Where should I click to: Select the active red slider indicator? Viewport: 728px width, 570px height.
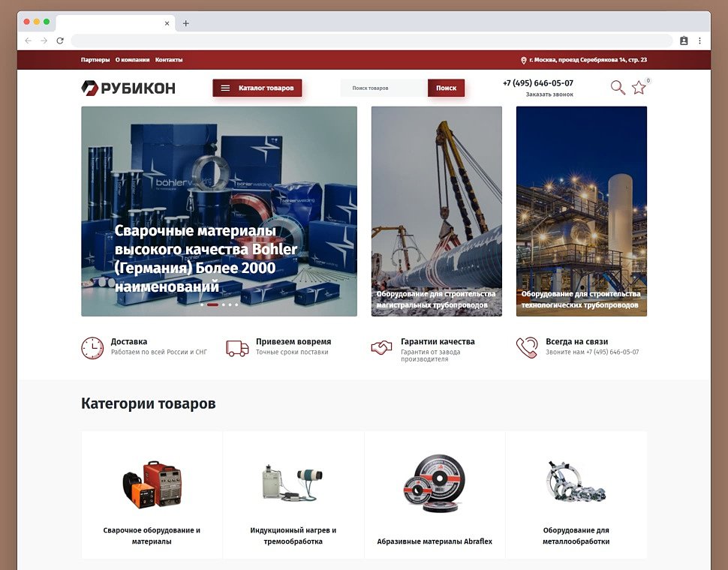pos(212,304)
